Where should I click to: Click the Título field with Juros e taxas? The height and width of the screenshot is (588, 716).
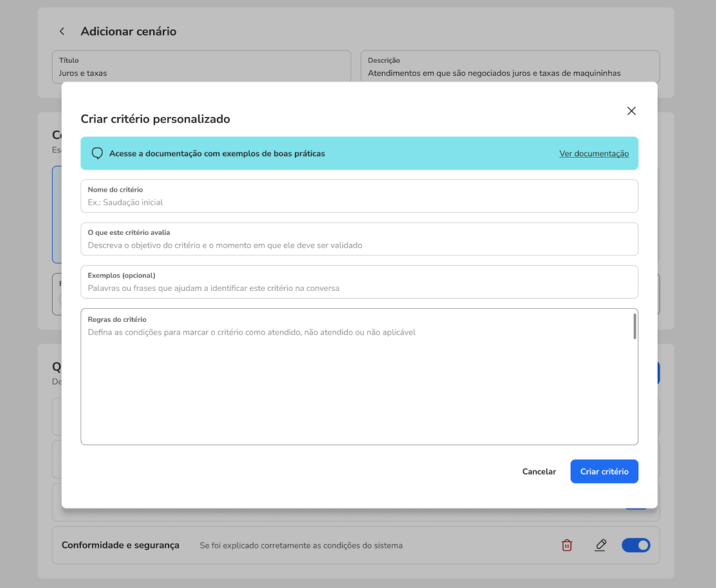pyautogui.click(x=201, y=66)
